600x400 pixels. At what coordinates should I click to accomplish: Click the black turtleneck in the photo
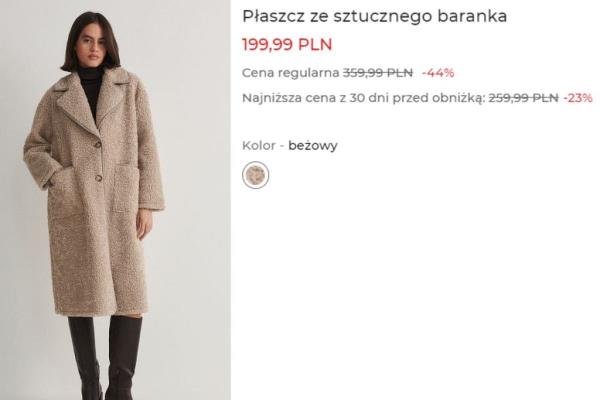click(x=92, y=92)
